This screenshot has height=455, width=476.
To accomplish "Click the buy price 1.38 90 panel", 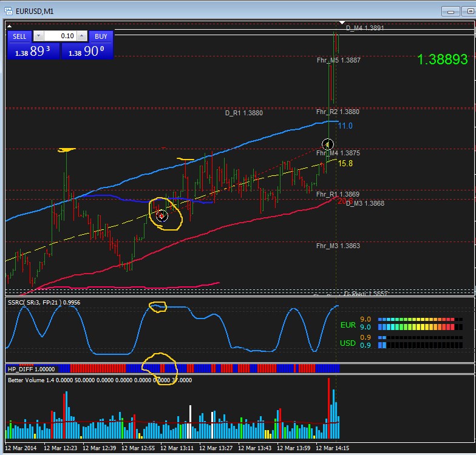I will pos(87,51).
